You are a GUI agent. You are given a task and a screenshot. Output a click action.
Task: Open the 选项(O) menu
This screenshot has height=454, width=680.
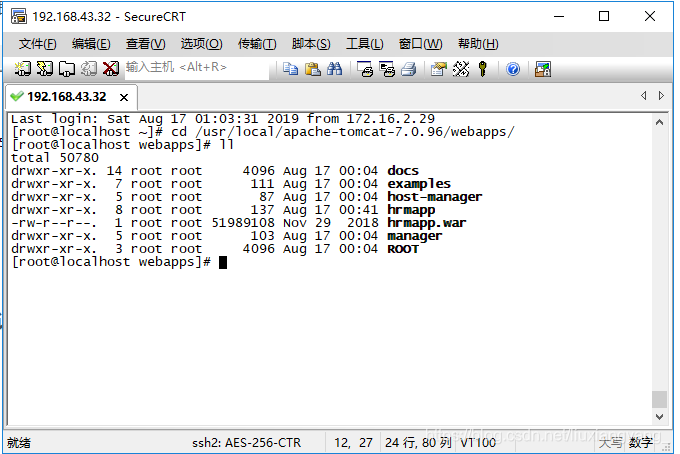[201, 44]
